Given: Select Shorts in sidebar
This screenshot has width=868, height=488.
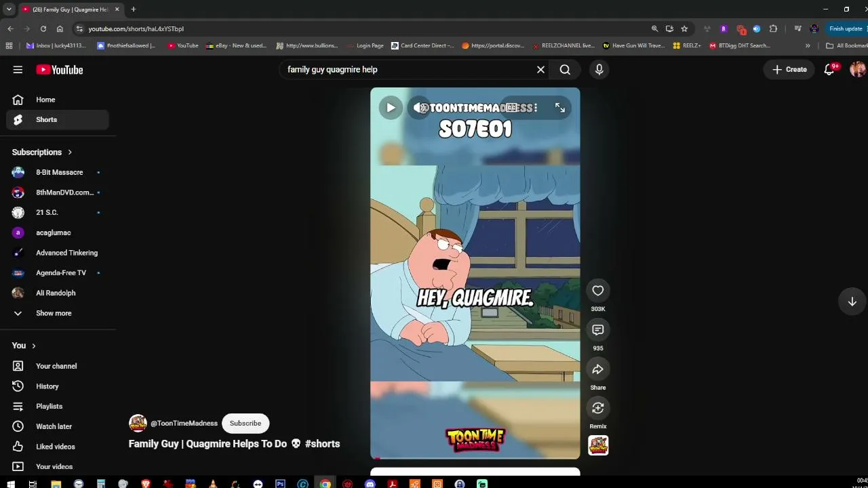Looking at the screenshot, I should [x=58, y=120].
